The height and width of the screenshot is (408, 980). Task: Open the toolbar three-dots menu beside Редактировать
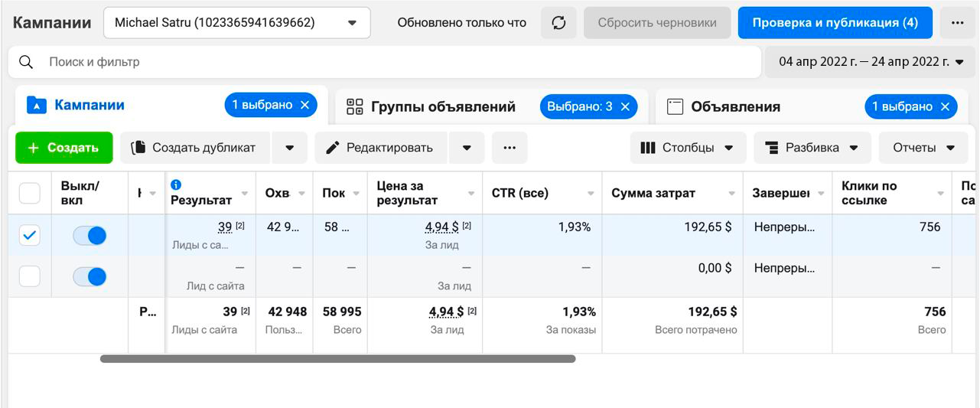510,148
